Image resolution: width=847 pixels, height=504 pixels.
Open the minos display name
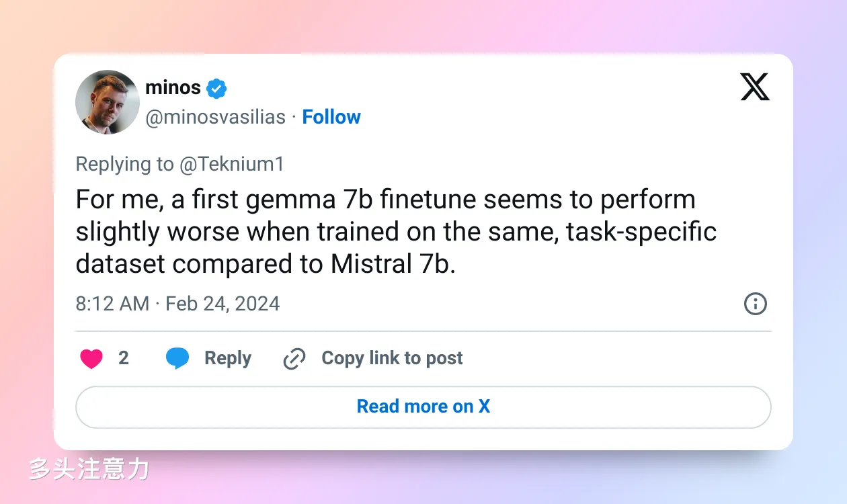coord(173,87)
